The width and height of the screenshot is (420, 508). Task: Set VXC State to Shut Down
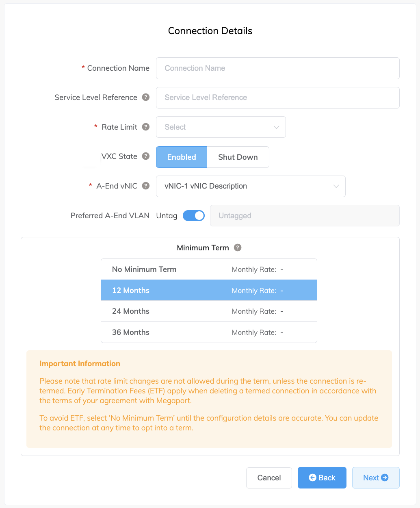[238, 157]
